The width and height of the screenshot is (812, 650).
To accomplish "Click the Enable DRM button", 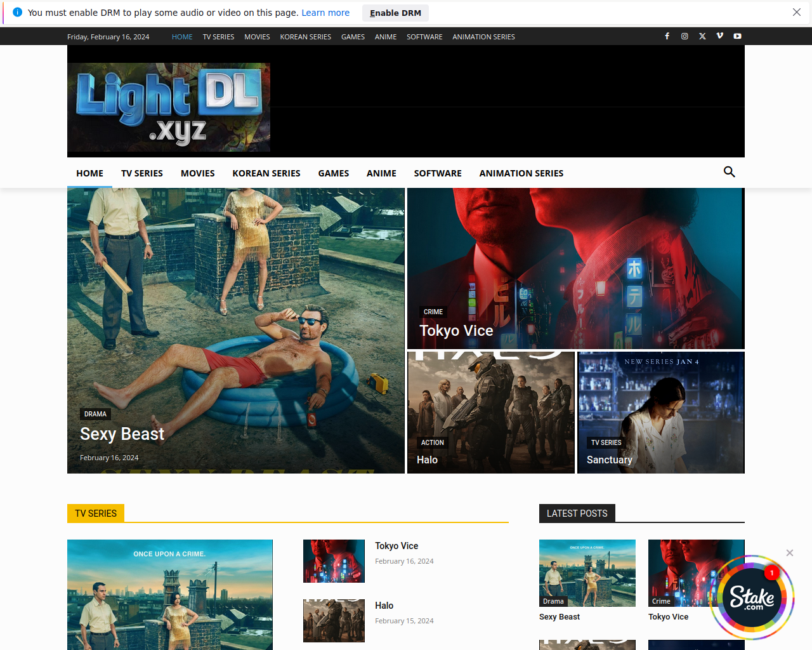I will 395,13.
